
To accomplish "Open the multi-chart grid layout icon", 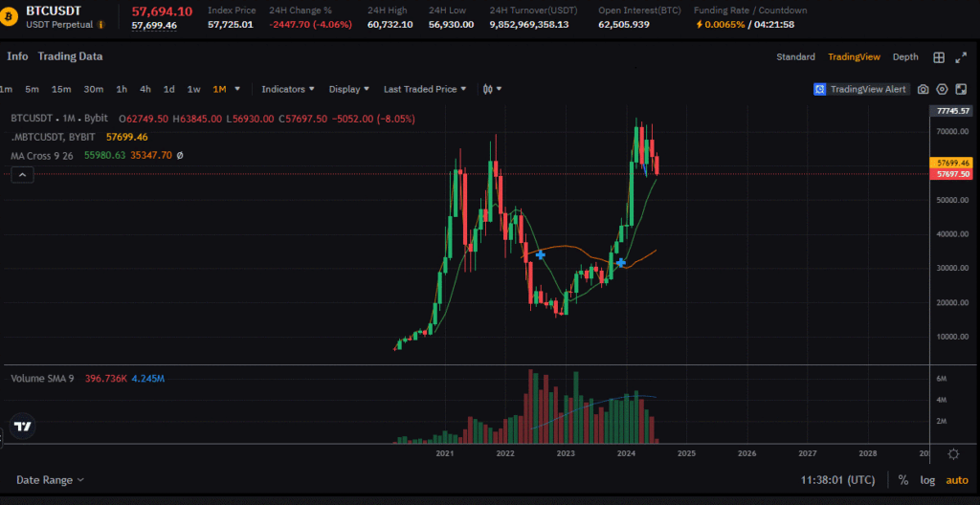I will pos(939,57).
